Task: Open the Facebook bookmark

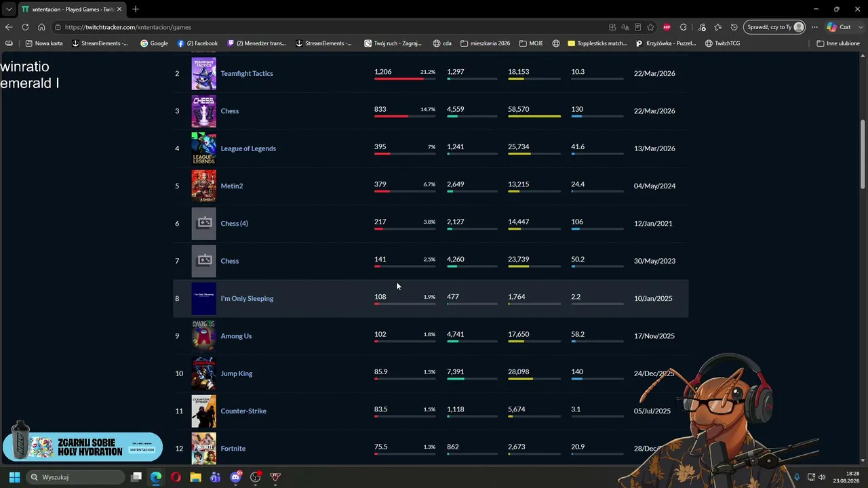Action: coord(197,43)
